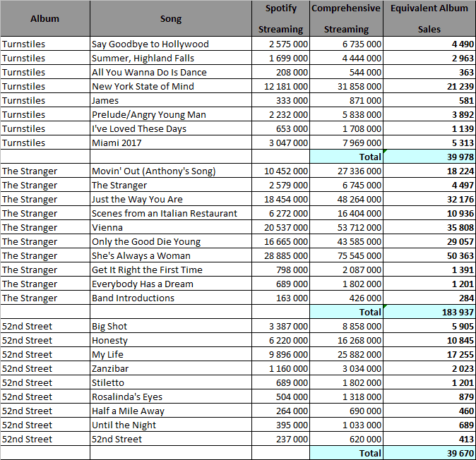Select the My Life song cell
The width and height of the screenshot is (476, 460).
pos(171,354)
